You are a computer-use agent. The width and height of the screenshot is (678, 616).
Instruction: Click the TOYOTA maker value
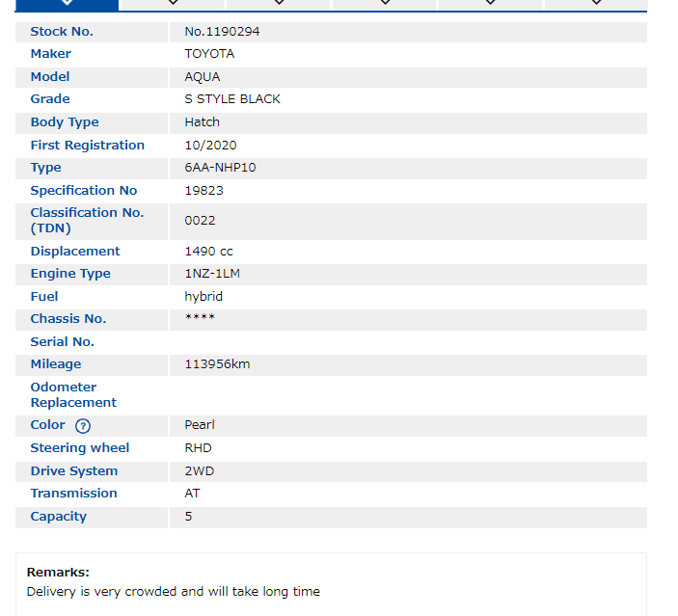(x=209, y=54)
